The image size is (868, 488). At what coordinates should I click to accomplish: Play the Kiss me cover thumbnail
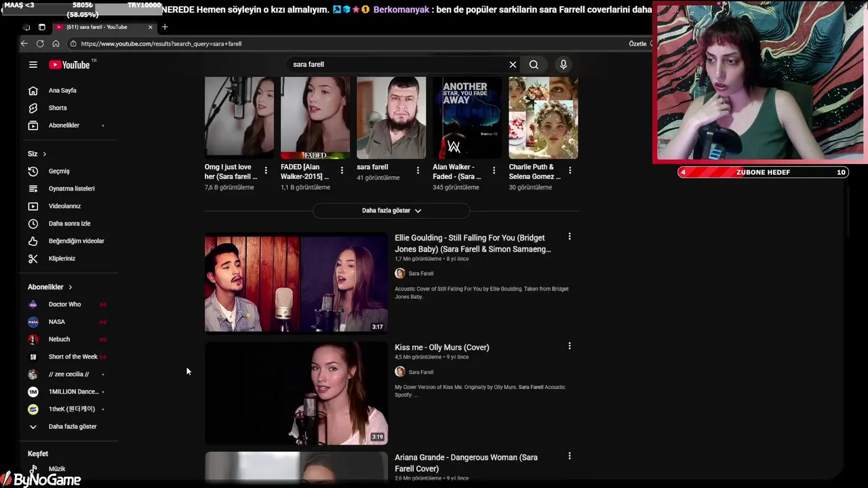tap(296, 393)
